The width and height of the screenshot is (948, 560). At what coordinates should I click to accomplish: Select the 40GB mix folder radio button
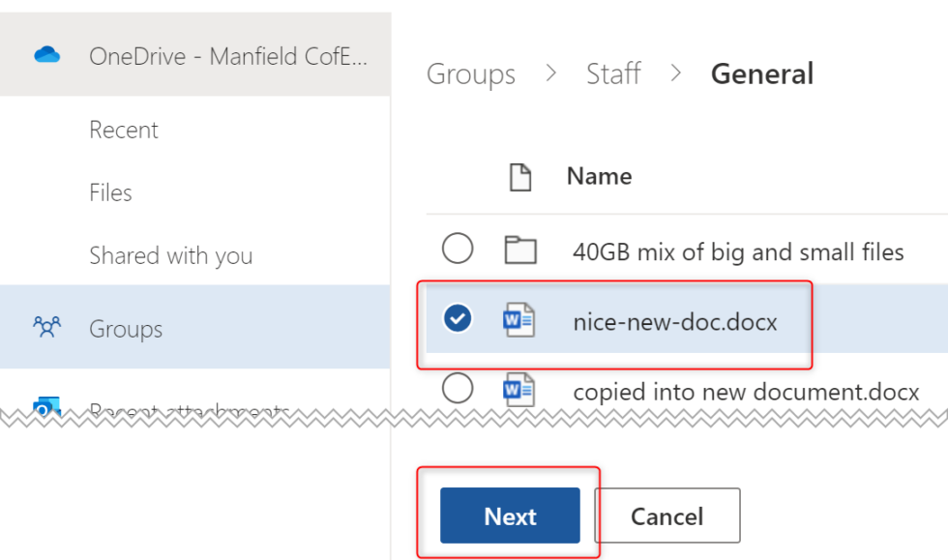click(458, 250)
